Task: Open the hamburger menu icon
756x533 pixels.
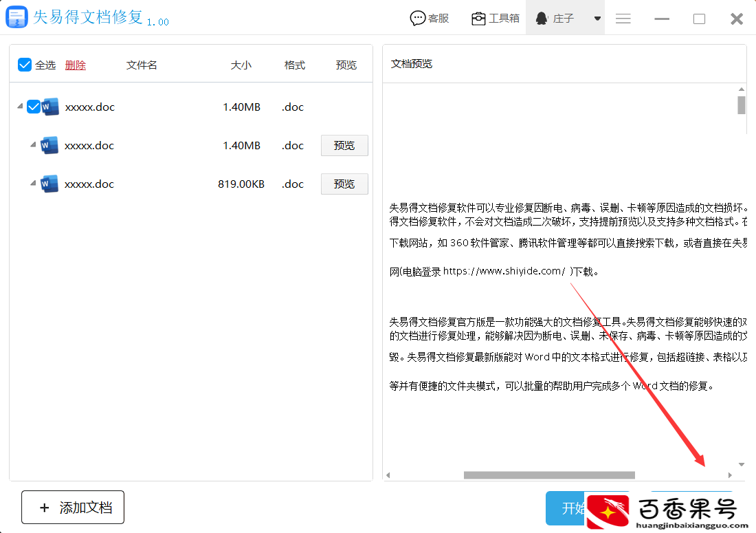Action: (x=623, y=19)
